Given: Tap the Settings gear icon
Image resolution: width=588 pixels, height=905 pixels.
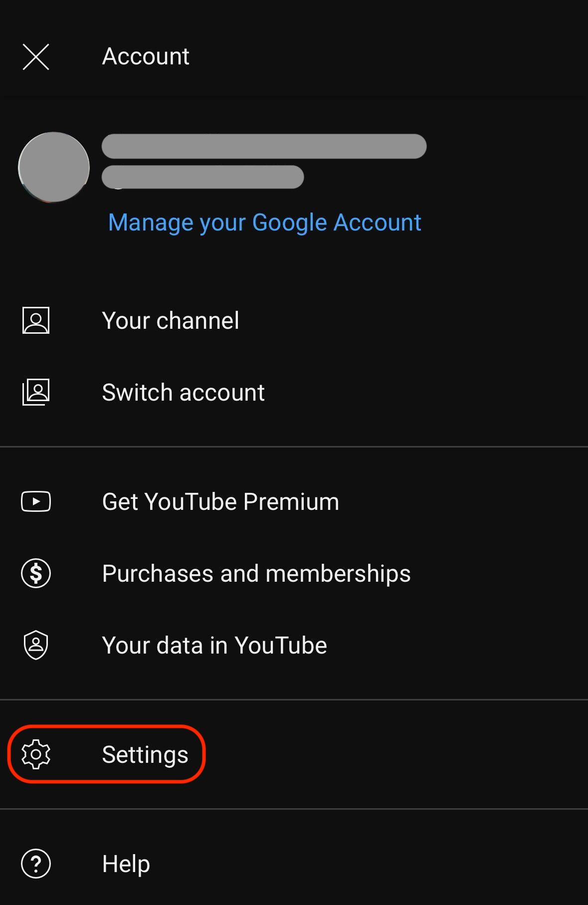Looking at the screenshot, I should (36, 754).
